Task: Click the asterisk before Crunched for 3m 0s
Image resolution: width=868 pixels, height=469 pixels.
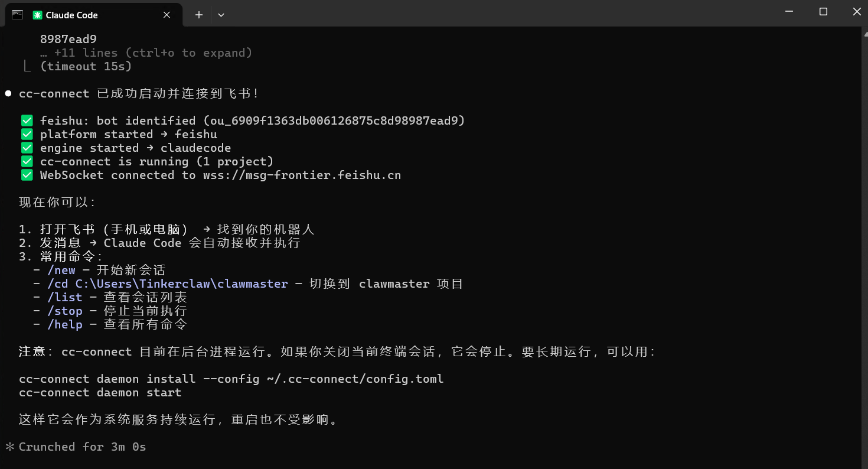Action: pyautogui.click(x=9, y=447)
